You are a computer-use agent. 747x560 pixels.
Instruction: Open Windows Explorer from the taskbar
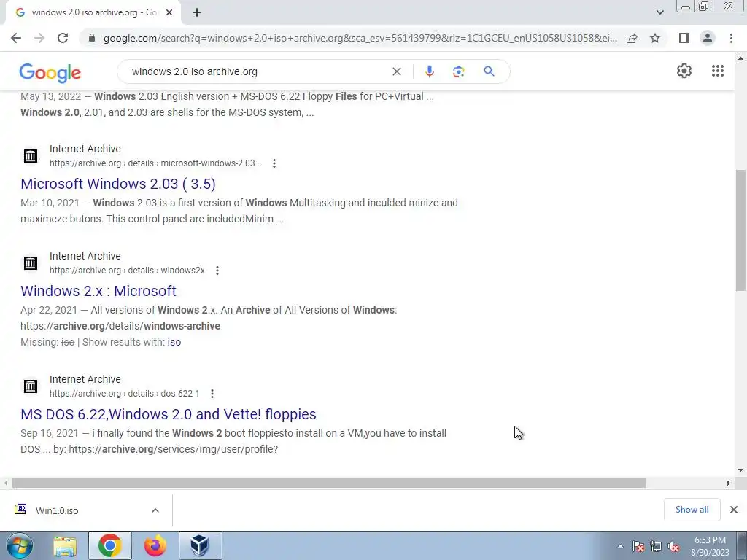click(64, 546)
